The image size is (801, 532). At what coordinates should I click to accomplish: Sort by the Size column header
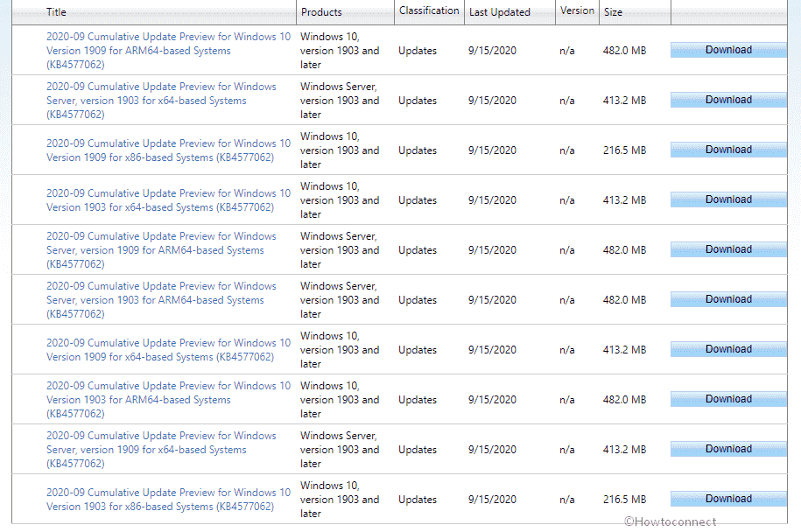coord(613,12)
